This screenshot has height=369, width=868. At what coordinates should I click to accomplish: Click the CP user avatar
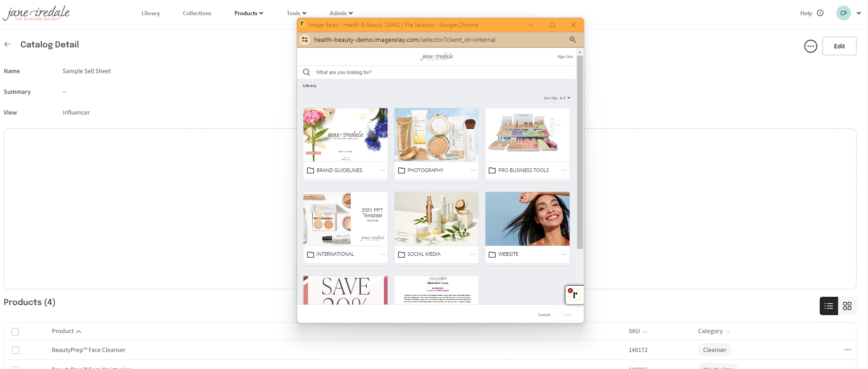[x=843, y=13]
